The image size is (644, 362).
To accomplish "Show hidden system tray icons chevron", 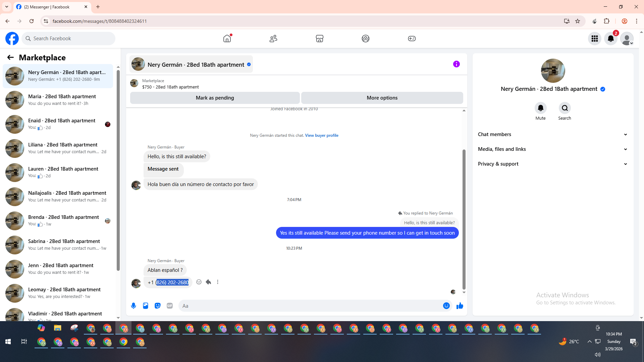I will (x=589, y=342).
